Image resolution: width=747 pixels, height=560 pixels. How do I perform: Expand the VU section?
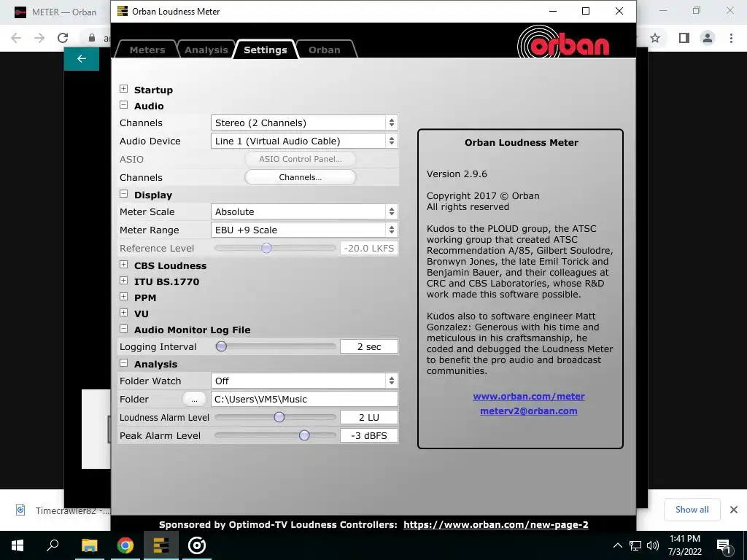(x=123, y=313)
